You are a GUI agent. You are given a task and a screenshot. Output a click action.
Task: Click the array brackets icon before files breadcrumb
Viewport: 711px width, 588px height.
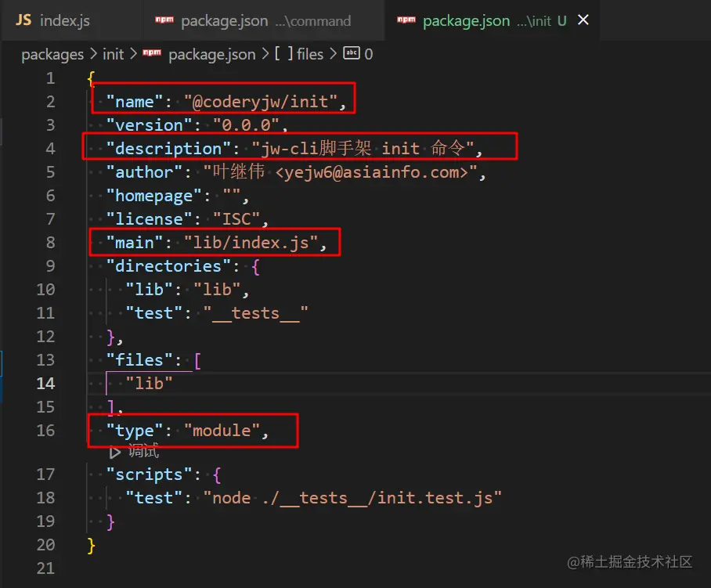click(284, 54)
